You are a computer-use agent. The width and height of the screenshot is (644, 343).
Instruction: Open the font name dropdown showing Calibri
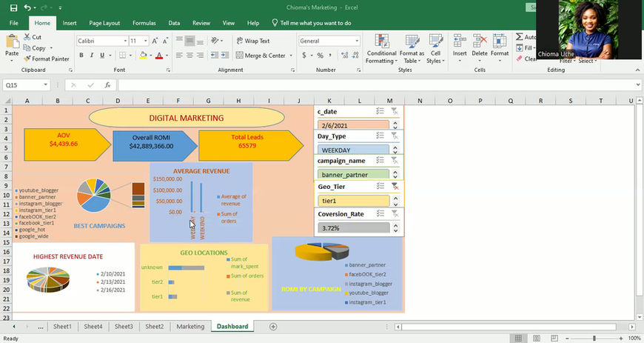tap(124, 41)
